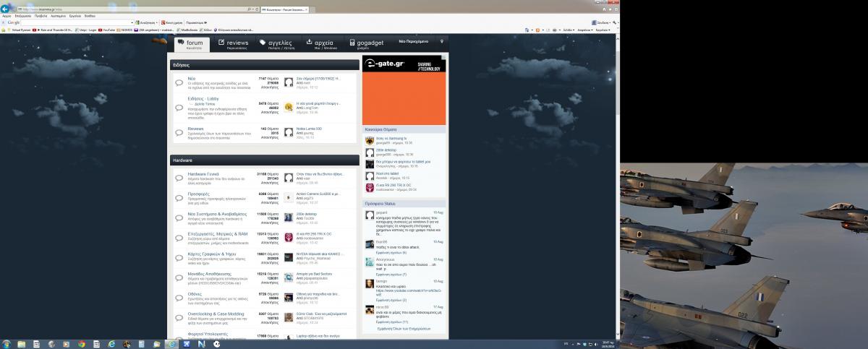Open Επεξεργαστές, Μητρικές & RAM forum
Image resolution: width=868 pixels, height=349 pixels.
pos(218,234)
